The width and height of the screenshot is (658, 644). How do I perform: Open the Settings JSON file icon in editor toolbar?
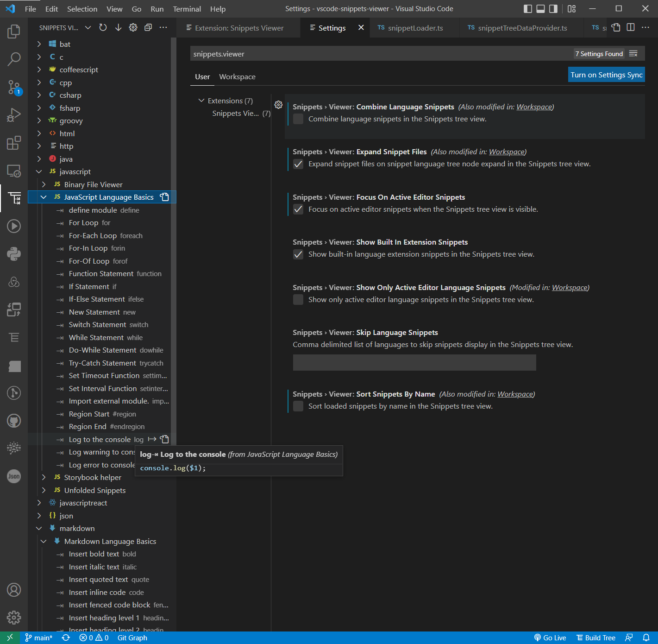[616, 28]
